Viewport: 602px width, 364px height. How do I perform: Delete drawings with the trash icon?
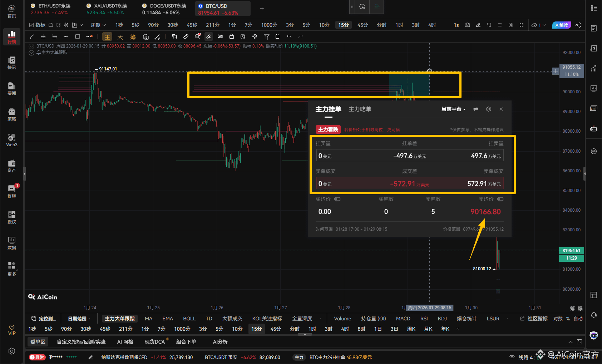point(277,36)
